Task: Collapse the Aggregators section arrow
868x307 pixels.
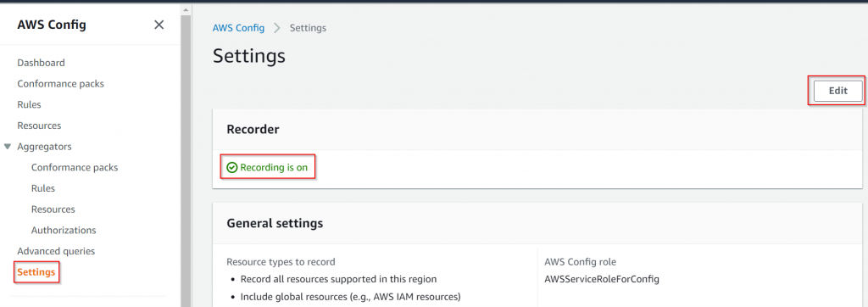Action: [x=7, y=147]
